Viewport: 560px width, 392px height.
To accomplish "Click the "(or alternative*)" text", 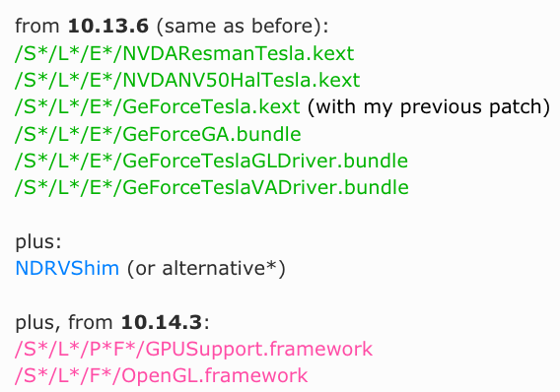I will (206, 269).
